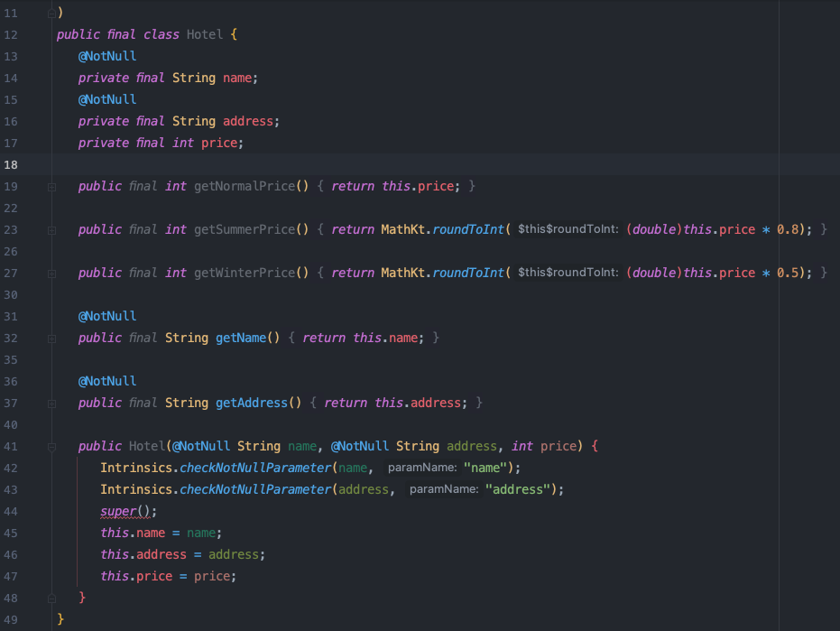
Task: Click field name 'name' on line 14
Action: [237, 79]
